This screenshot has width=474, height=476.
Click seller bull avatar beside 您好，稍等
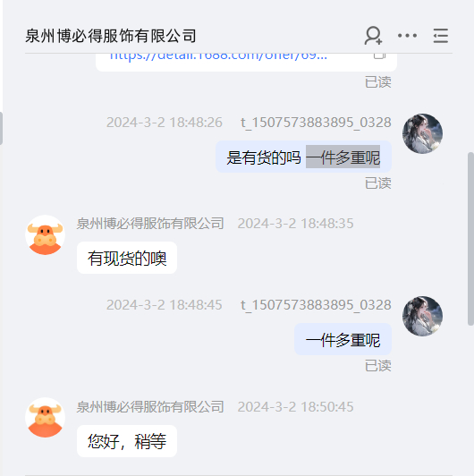[x=45, y=418]
